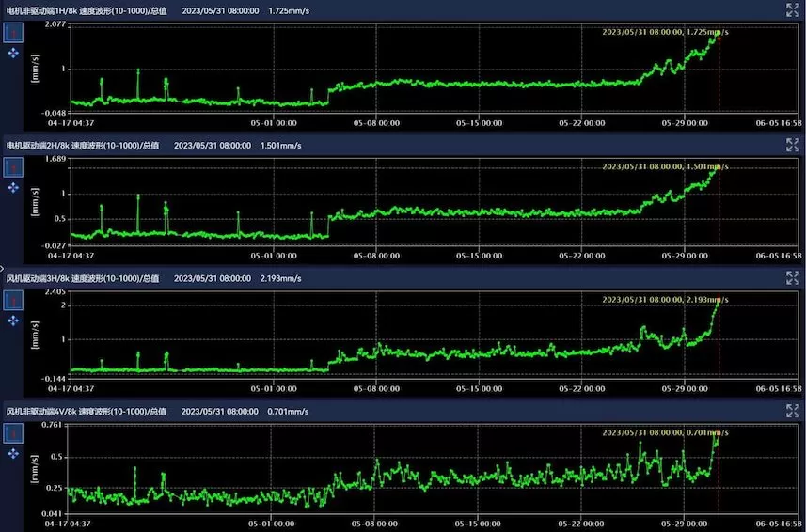Select the move tool in 电机驱动端2H chart
This screenshot has width=806, height=532.
[13, 188]
